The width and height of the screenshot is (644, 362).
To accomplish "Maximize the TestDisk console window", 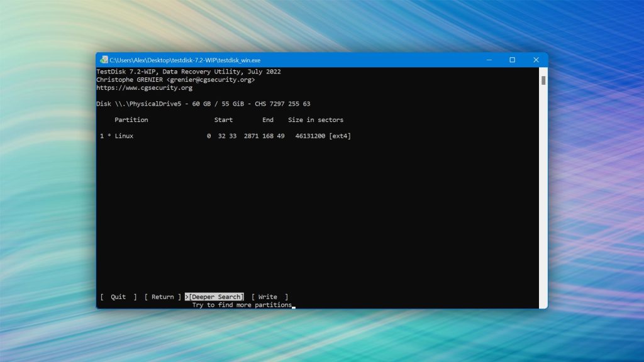I will coord(513,60).
